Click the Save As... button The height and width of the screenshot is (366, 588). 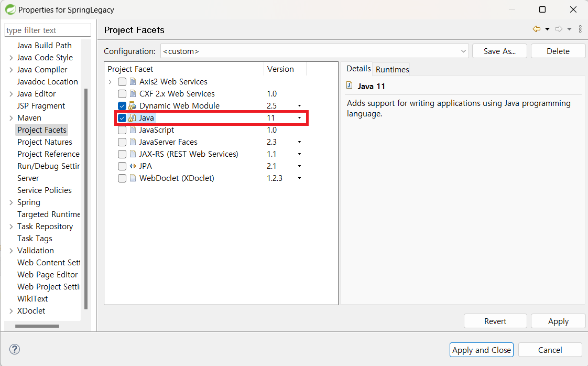499,51
